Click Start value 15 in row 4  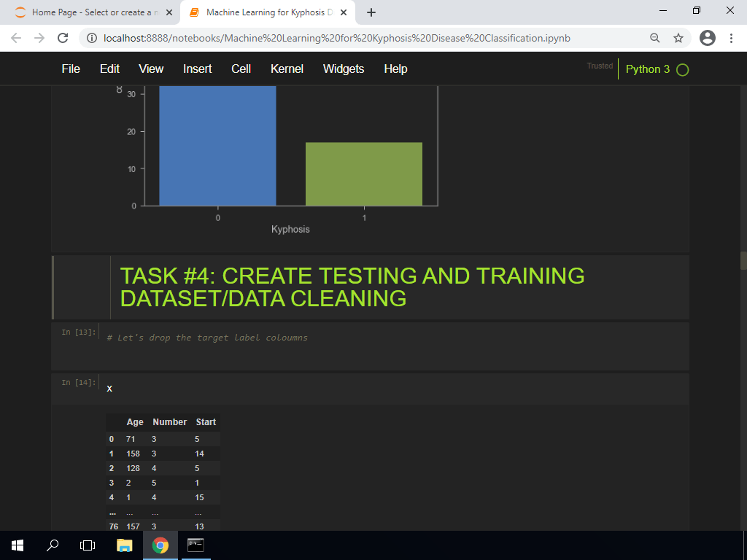coord(200,497)
